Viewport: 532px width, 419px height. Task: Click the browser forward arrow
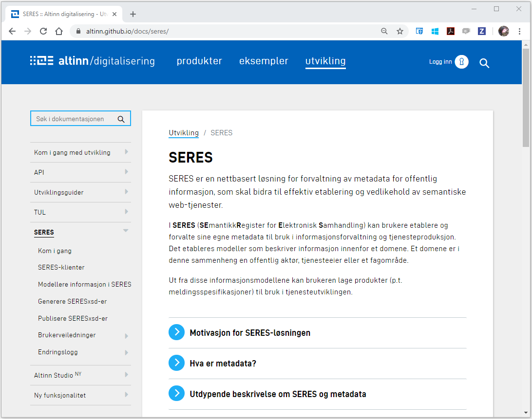tap(28, 31)
